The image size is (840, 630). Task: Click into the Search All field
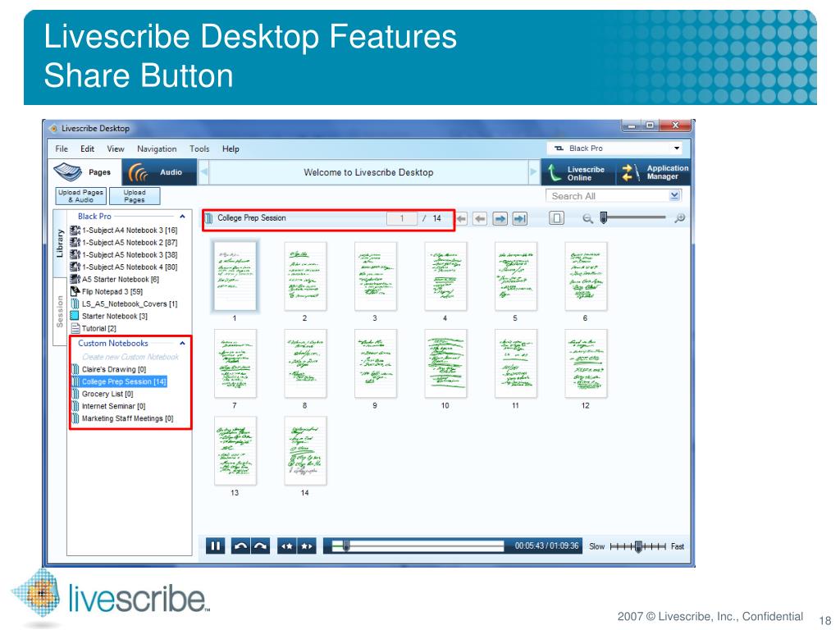(608, 196)
